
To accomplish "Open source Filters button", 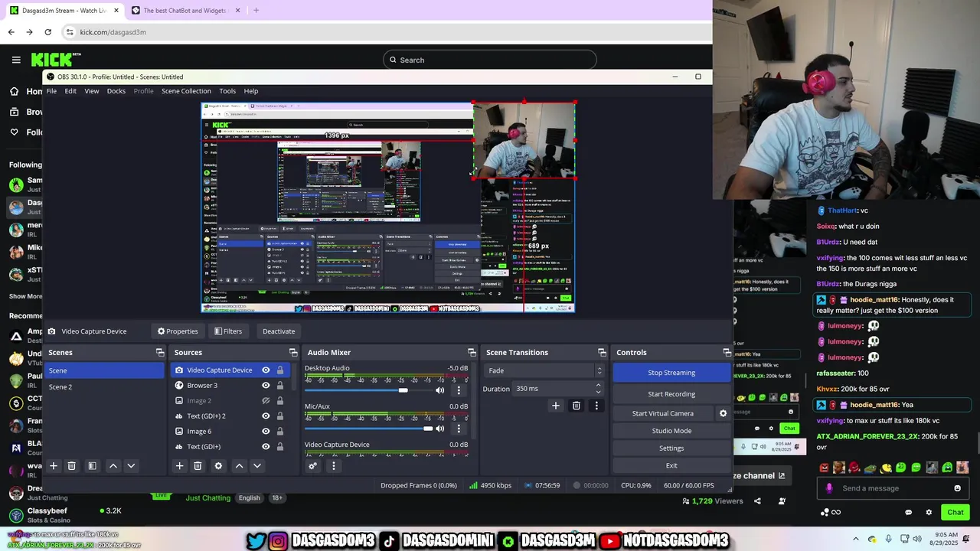I will click(x=228, y=331).
